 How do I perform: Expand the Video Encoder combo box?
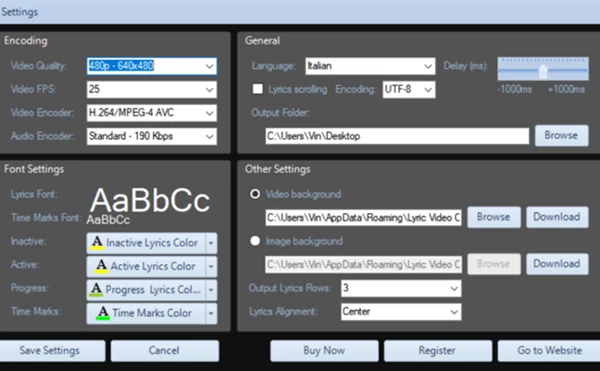152,113
